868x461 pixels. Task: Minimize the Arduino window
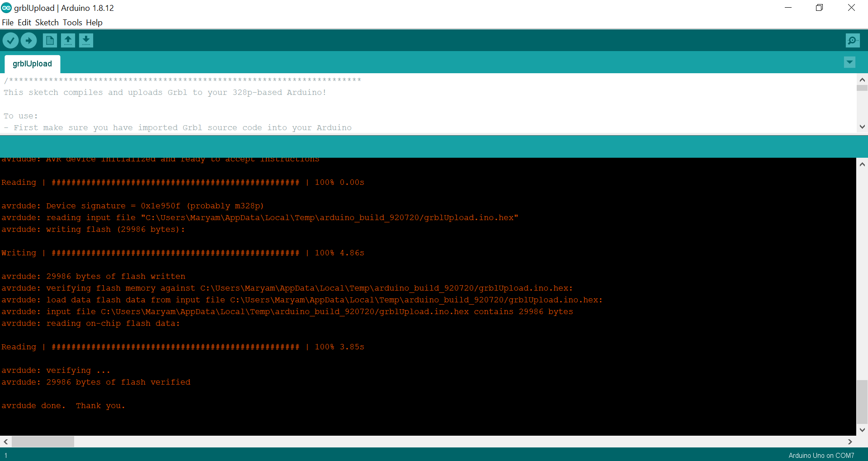(x=788, y=8)
